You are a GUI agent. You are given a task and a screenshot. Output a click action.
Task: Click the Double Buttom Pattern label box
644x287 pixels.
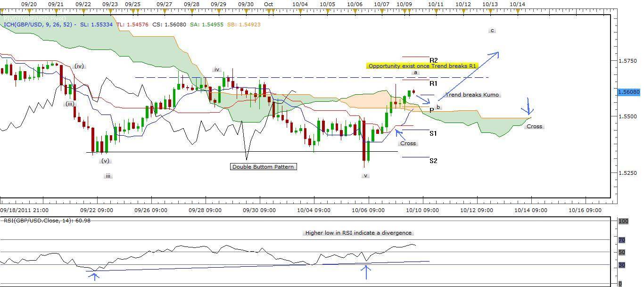point(263,166)
